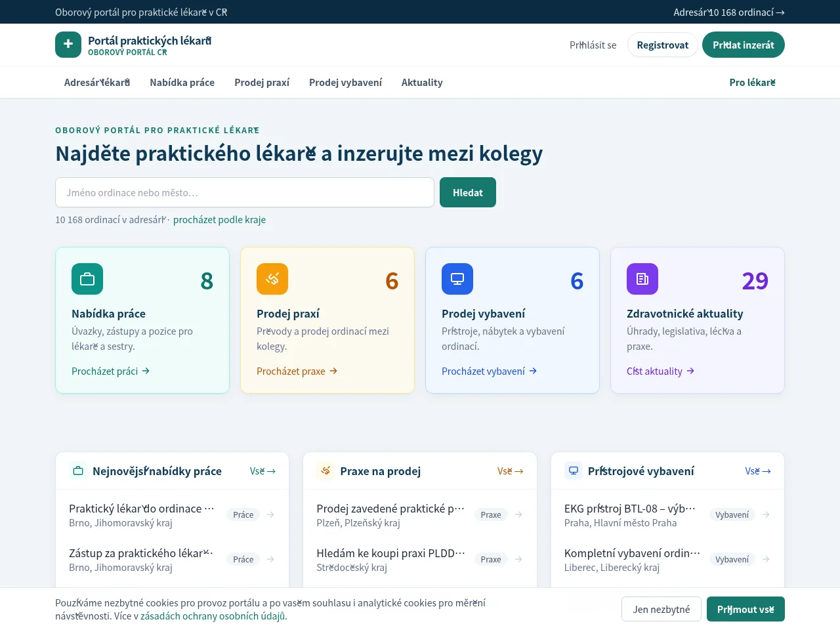Click monitor icon beside Přístrojové vybavení heading
Viewport: 840px width, 630px height.
click(574, 471)
